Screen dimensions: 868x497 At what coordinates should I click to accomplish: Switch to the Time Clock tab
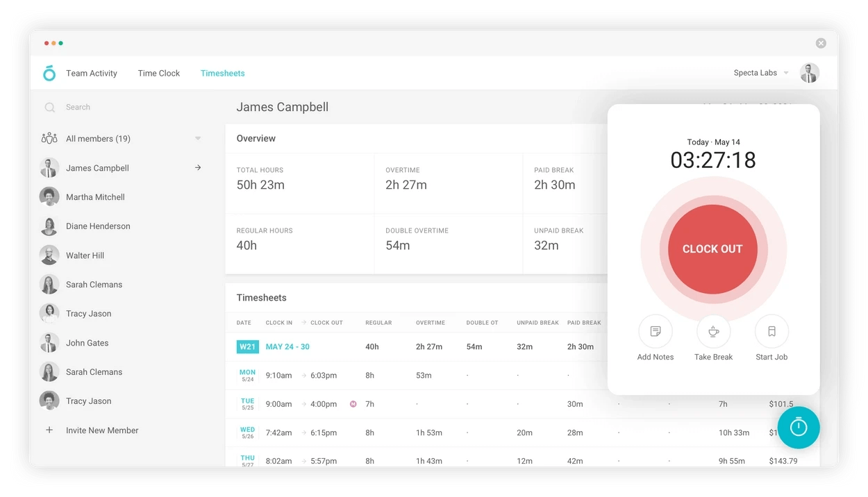point(158,73)
